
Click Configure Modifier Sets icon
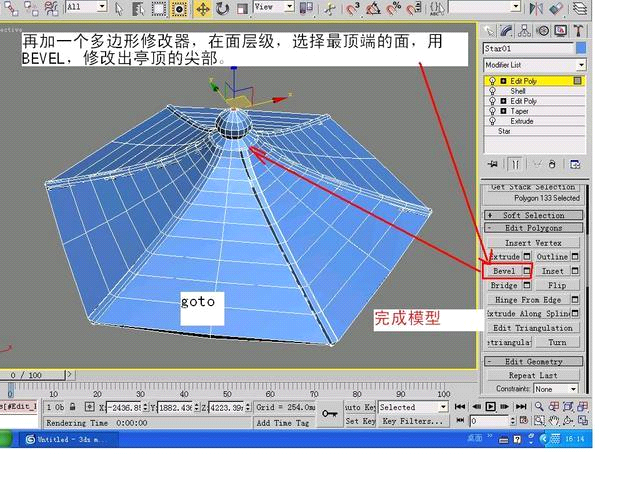(575, 164)
